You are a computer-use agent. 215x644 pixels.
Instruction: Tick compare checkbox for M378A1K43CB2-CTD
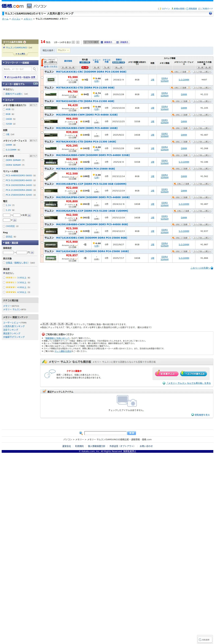tap(42, 92)
